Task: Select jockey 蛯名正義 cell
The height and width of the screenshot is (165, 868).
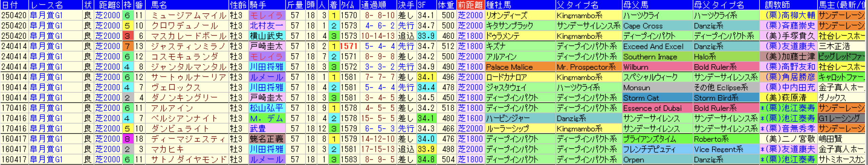Action: [x=267, y=139]
